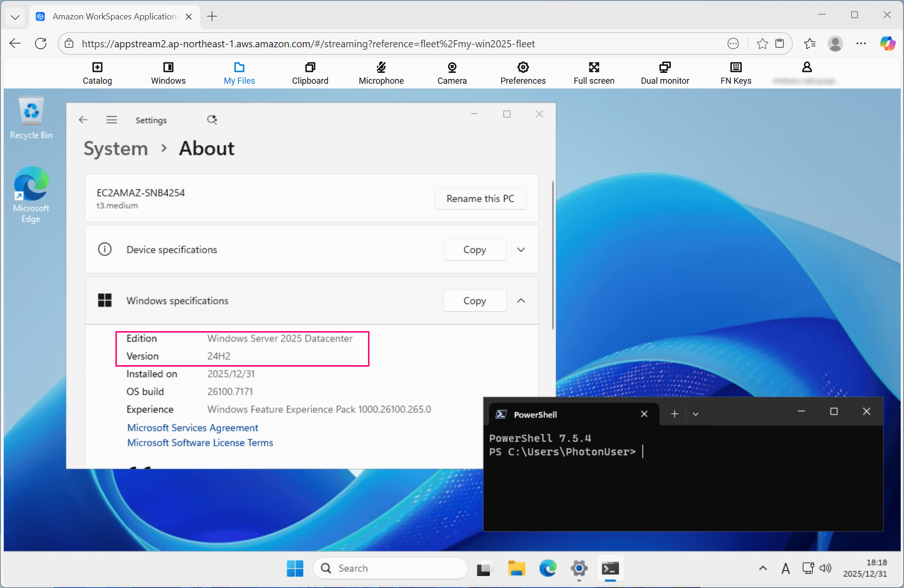
Task: Open the new tab dropdown in Windows Terminal
Action: (x=695, y=413)
